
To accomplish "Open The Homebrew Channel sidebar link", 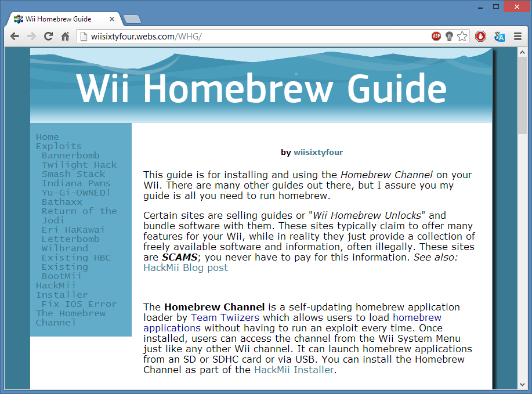I will [x=71, y=318].
